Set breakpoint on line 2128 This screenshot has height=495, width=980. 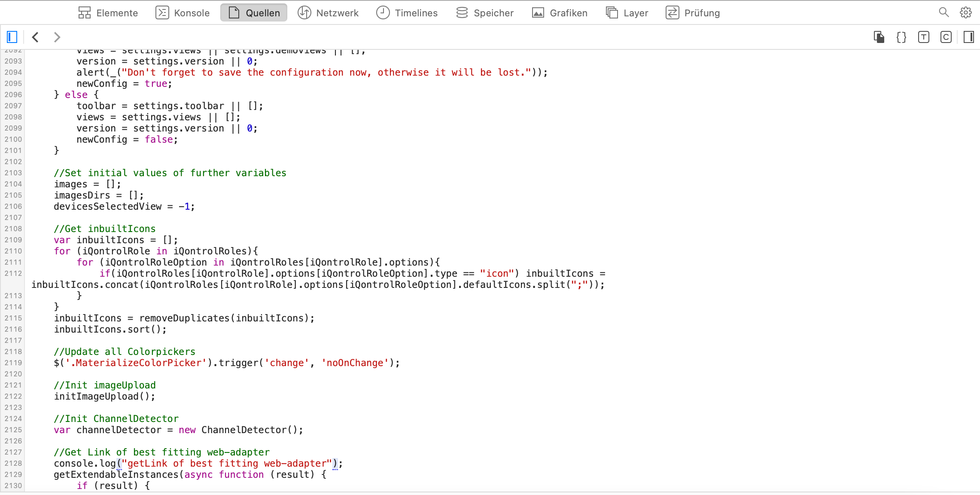(13, 463)
